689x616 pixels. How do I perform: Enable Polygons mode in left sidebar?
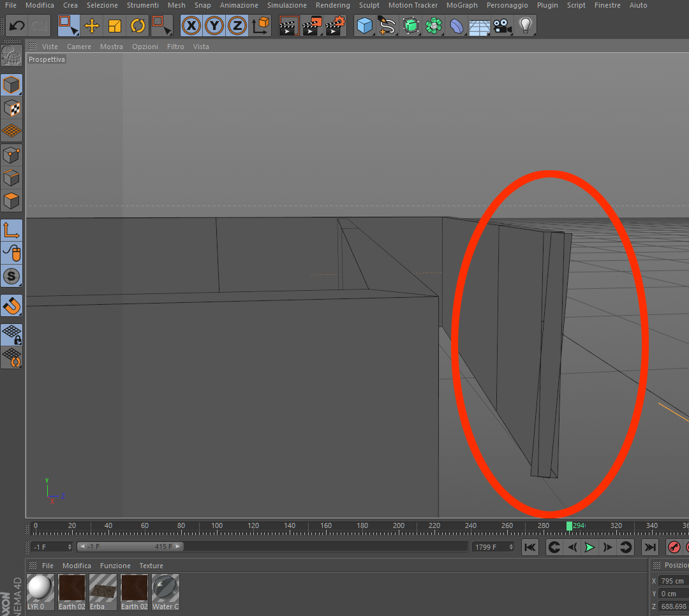[x=11, y=202]
